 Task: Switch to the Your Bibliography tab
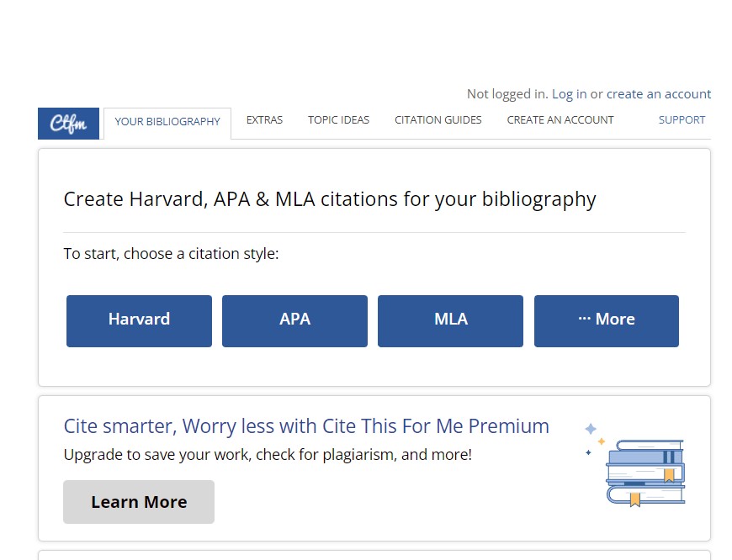167,122
